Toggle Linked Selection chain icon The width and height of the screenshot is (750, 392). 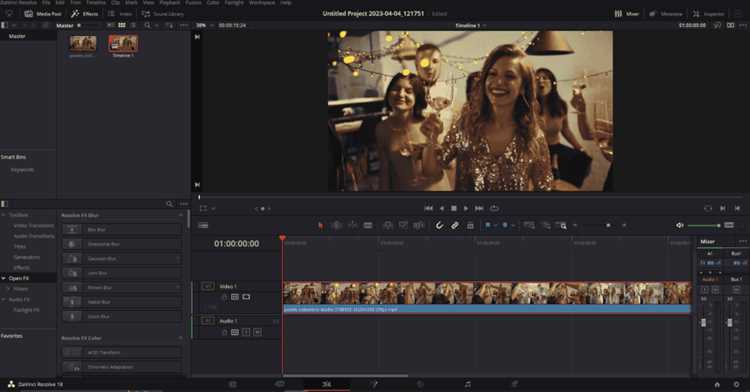[455, 225]
